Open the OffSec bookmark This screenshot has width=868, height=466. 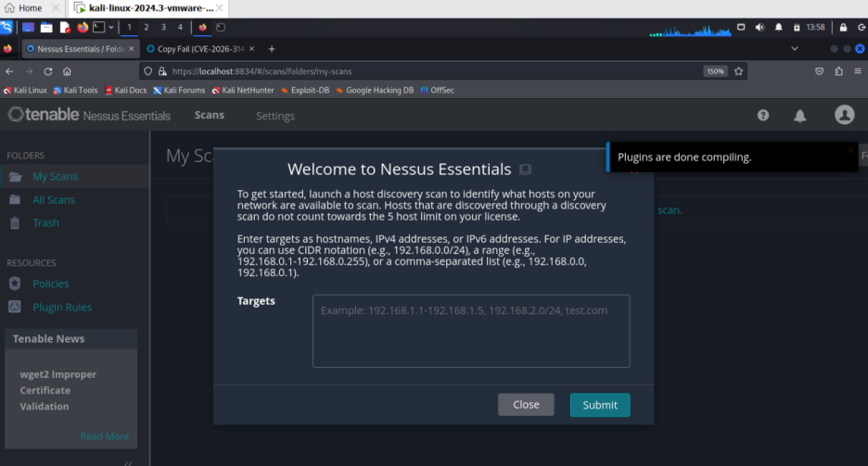(438, 90)
